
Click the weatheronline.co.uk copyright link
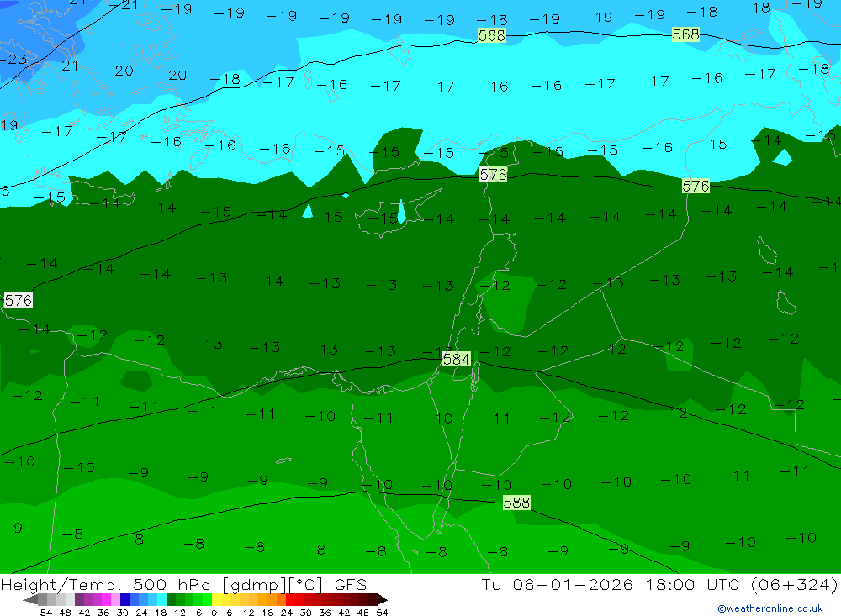[x=770, y=608]
